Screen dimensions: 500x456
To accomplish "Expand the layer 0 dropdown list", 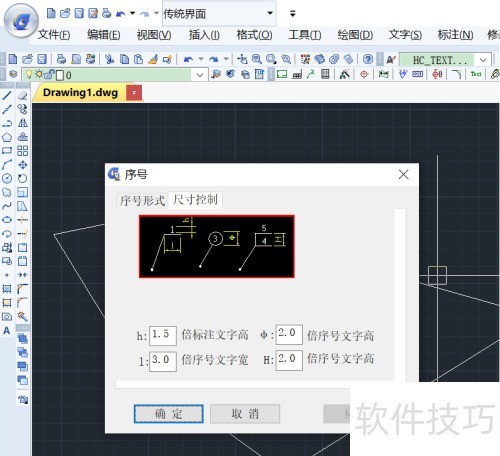I will click(199, 75).
